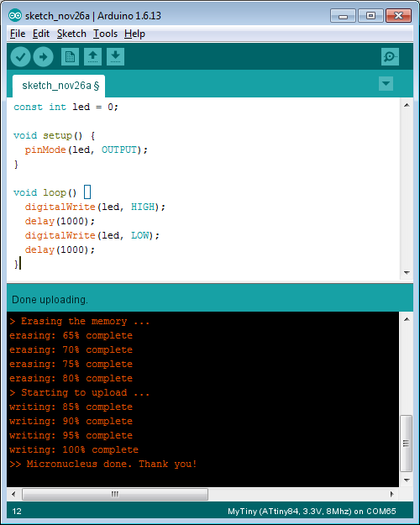Click 'erasing: 75% complete' console line
This screenshot has height=525, width=420.
[71, 364]
